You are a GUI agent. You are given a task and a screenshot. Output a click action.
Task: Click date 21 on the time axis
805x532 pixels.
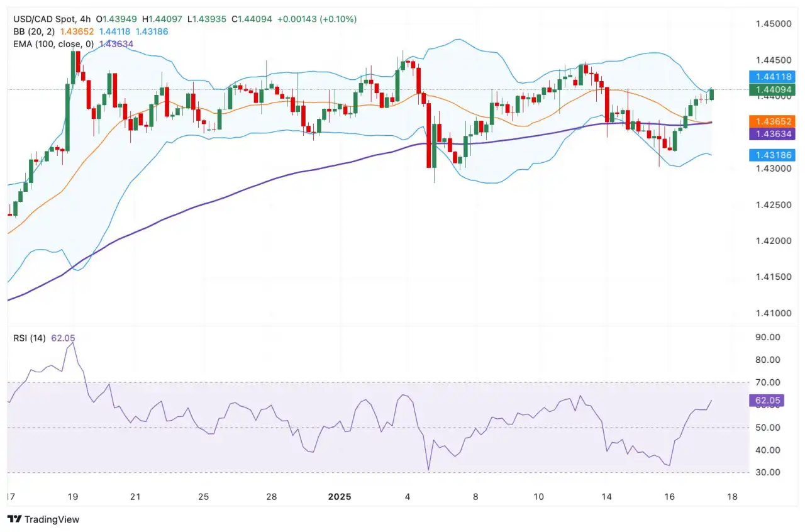[135, 497]
